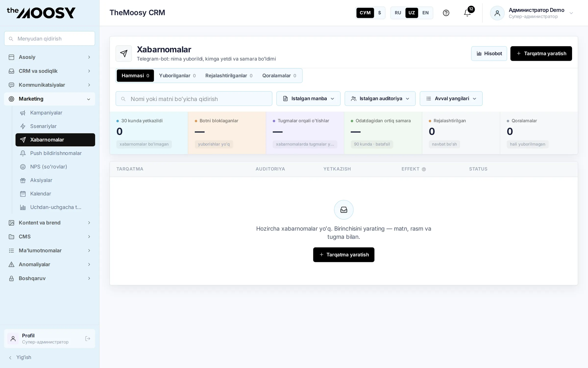Click the inbox icon in empty state
The image size is (588, 368).
344,210
